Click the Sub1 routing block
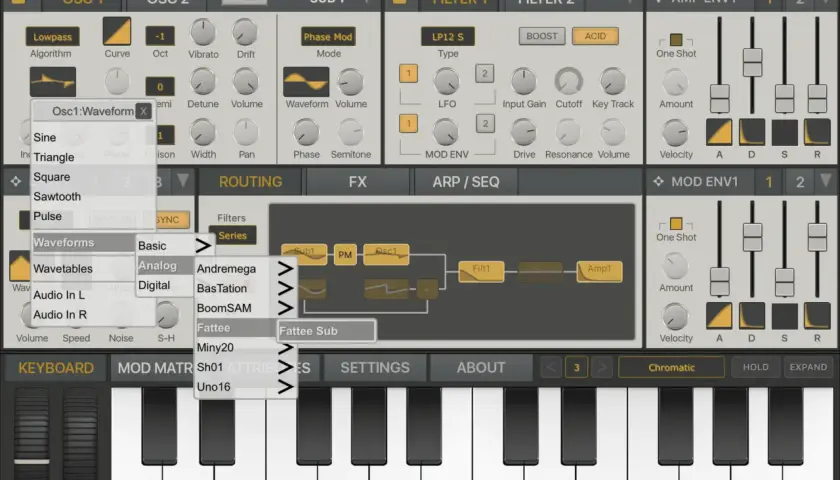The height and width of the screenshot is (480, 840). coord(304,254)
